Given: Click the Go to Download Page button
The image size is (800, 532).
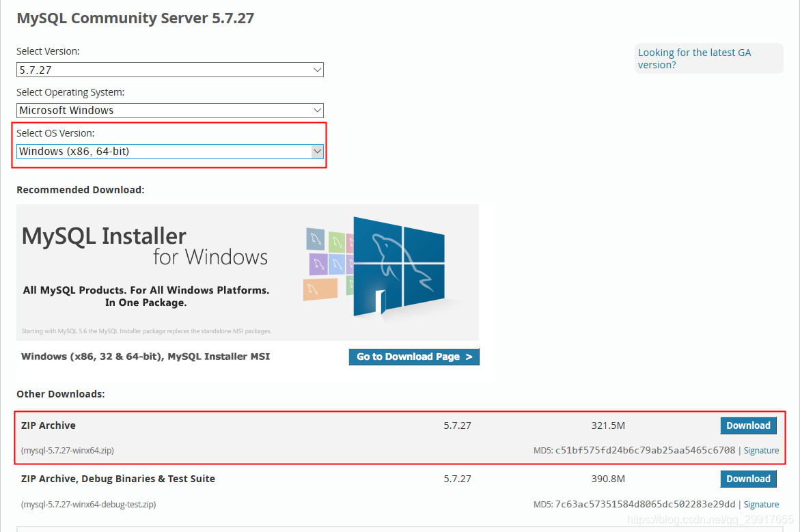Looking at the screenshot, I should coord(414,357).
